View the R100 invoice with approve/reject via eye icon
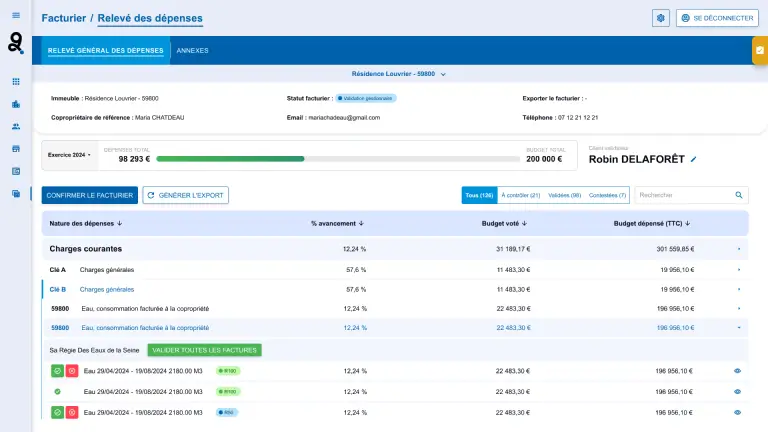The height and width of the screenshot is (432, 768). point(738,371)
